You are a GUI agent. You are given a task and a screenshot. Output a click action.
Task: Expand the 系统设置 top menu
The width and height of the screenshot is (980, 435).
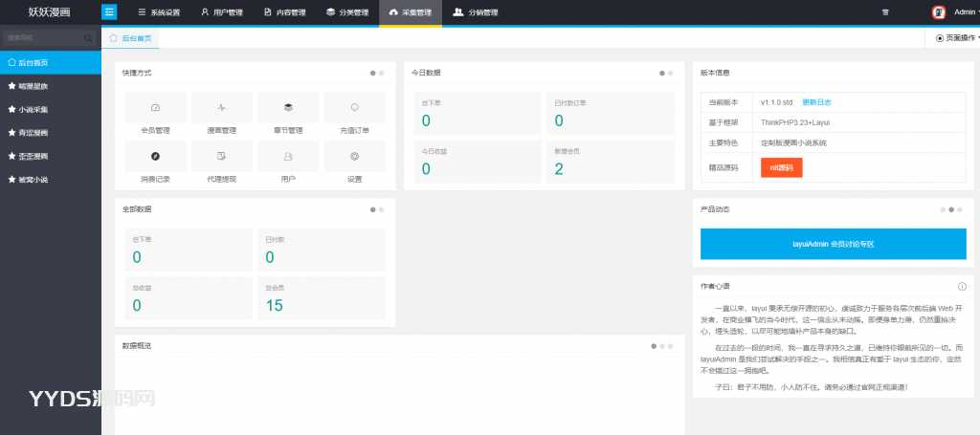(x=159, y=12)
